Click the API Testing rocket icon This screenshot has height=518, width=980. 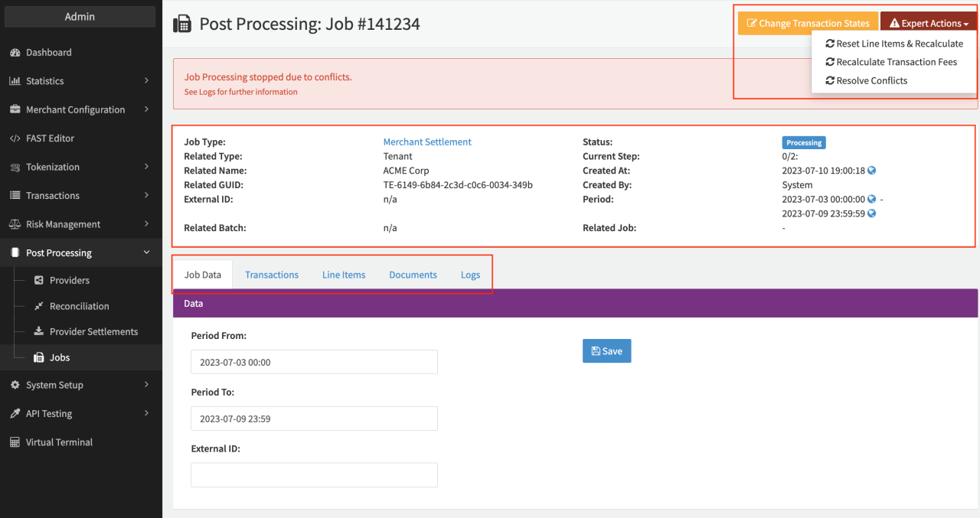(x=15, y=414)
